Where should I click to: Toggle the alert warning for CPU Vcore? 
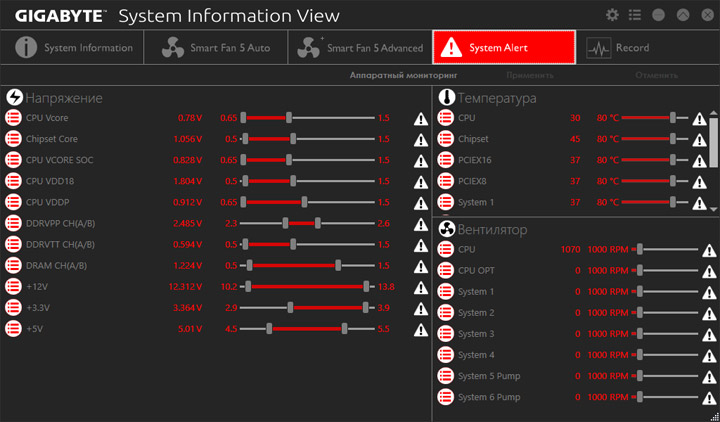pyautogui.click(x=421, y=119)
